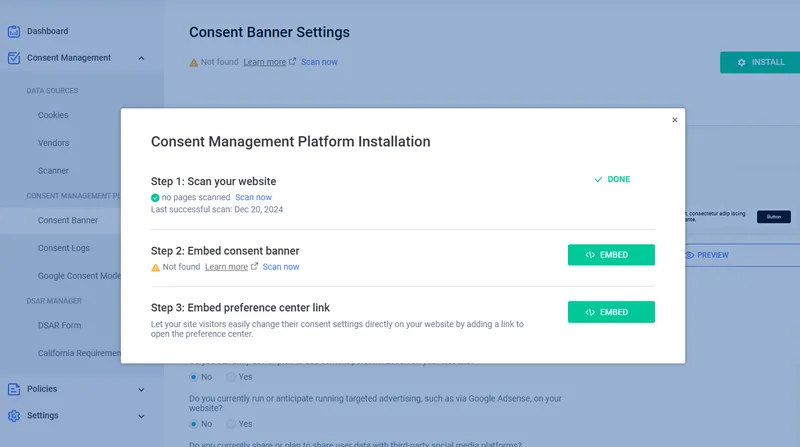Image resolution: width=800 pixels, height=447 pixels.
Task: Click the external link icon beside header Learn more
Action: pos(292,62)
